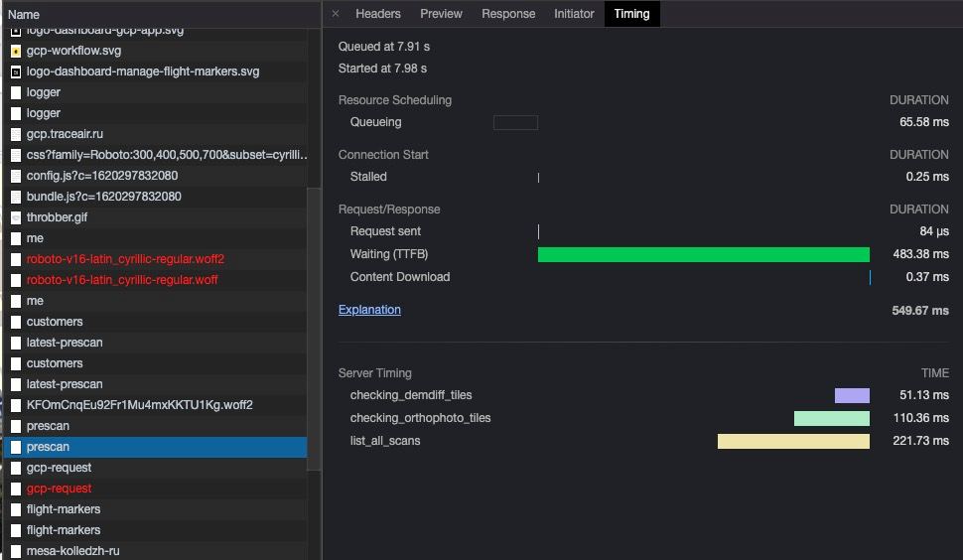Click the 65.58 ms queueing value
This screenshot has height=560, width=963.
(x=924, y=122)
